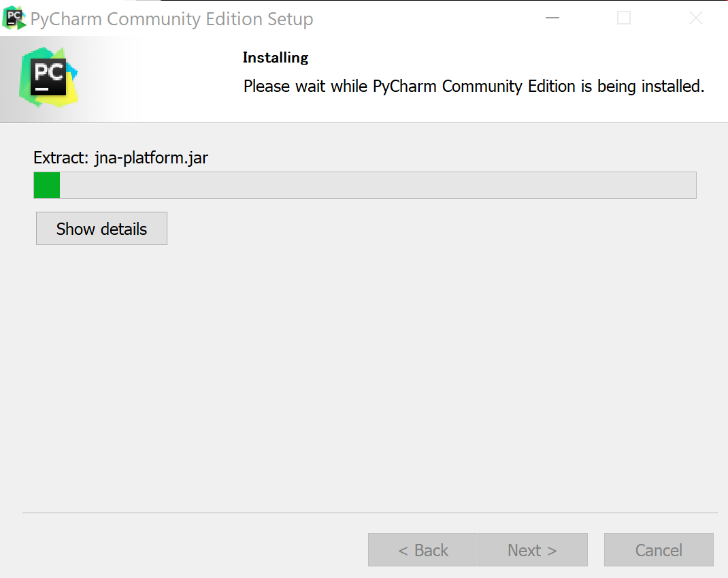Click the Show details button
728x578 pixels.
pyautogui.click(x=101, y=229)
